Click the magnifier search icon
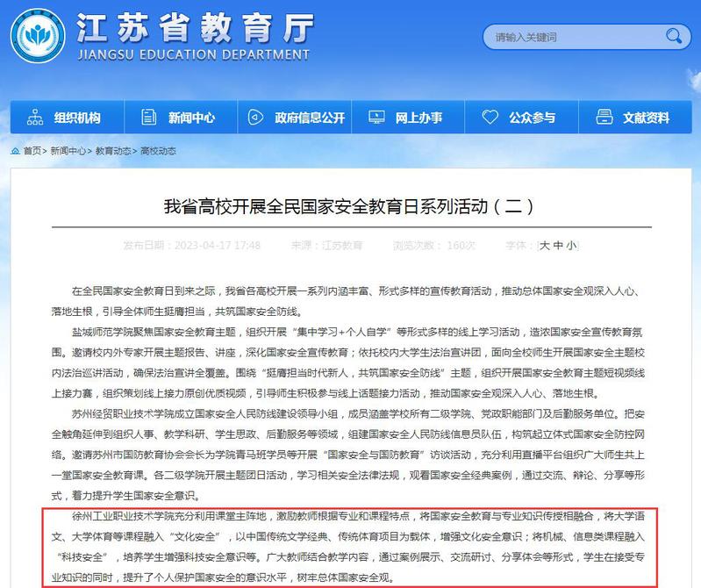The height and width of the screenshot is (588, 701). click(x=673, y=36)
